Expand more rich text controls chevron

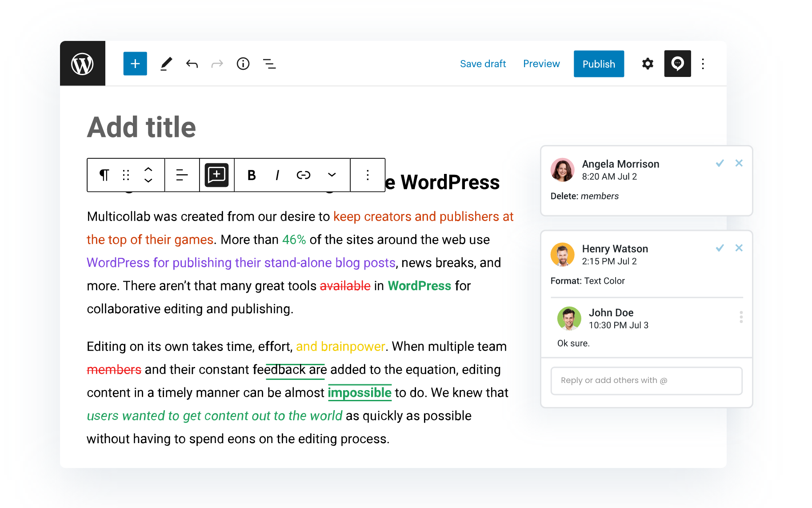332,175
